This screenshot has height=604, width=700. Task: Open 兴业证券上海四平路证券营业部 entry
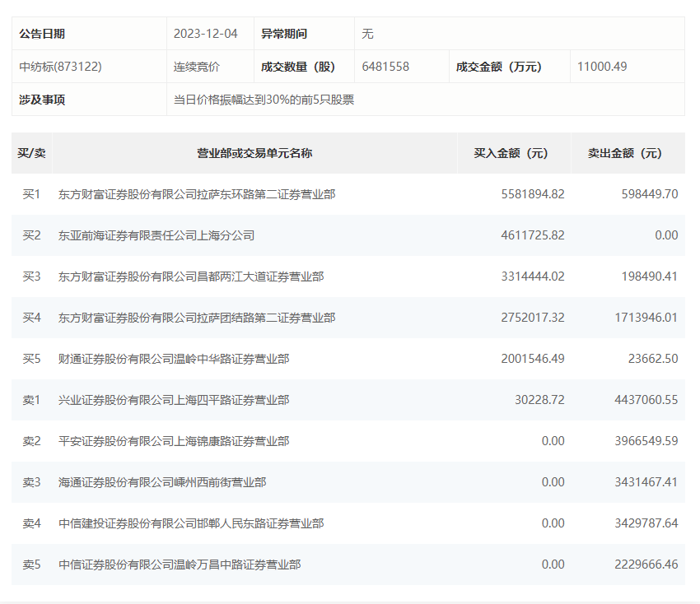174,400
